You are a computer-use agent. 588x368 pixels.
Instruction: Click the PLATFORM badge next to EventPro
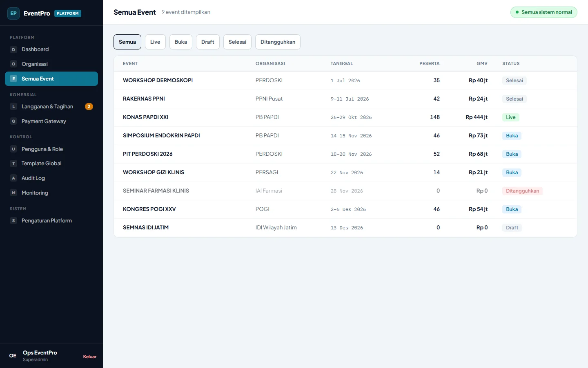[68, 13]
